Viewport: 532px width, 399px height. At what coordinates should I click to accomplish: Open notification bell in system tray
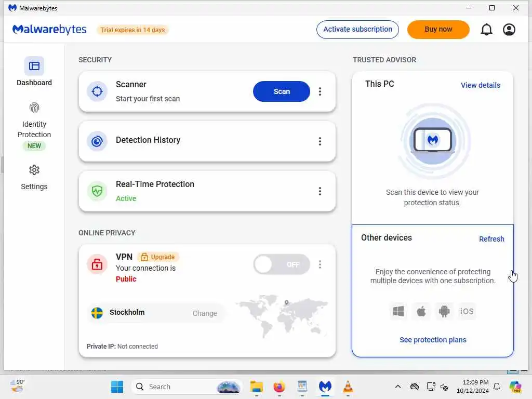pyautogui.click(x=497, y=387)
